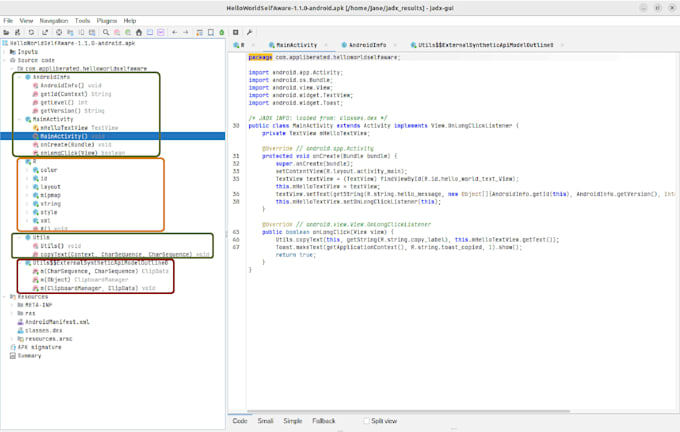The width and height of the screenshot is (680, 432).
Task: Expand the layout resource class
Action: pos(28,187)
